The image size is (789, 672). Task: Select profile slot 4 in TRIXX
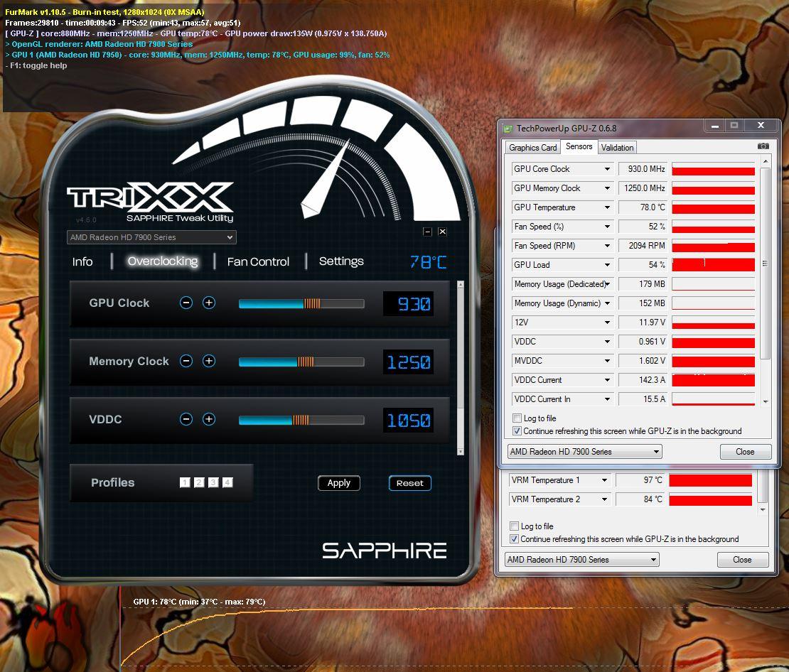pyautogui.click(x=227, y=482)
